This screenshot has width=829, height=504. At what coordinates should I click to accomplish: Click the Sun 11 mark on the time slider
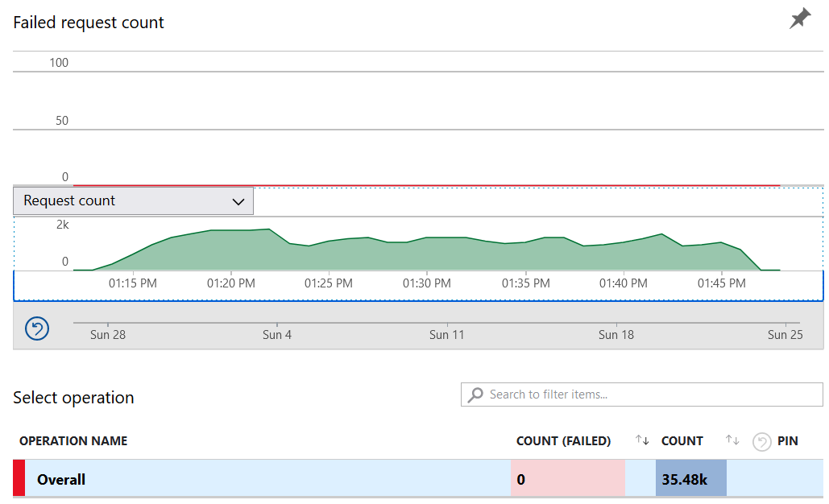point(446,334)
